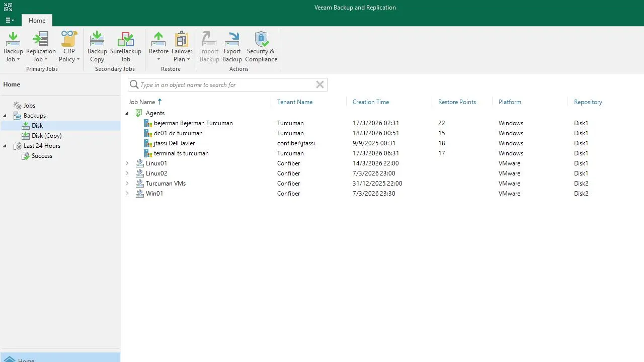Sort by Restore Points column
Viewport: 644px width, 362px height.
point(457,102)
